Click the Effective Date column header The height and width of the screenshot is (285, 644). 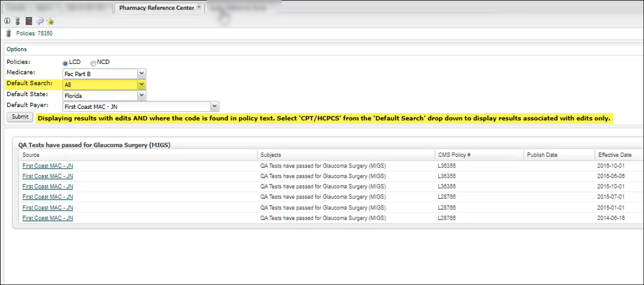coord(614,155)
